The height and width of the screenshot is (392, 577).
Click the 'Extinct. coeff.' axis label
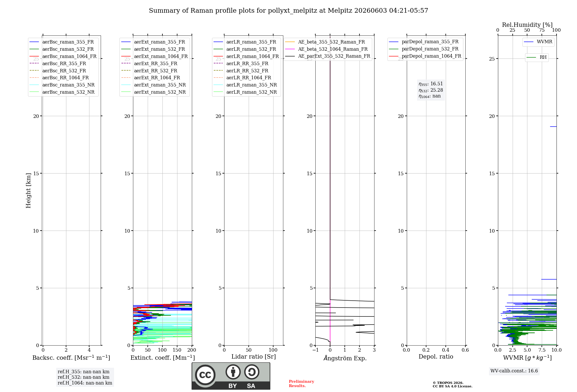point(163,358)
